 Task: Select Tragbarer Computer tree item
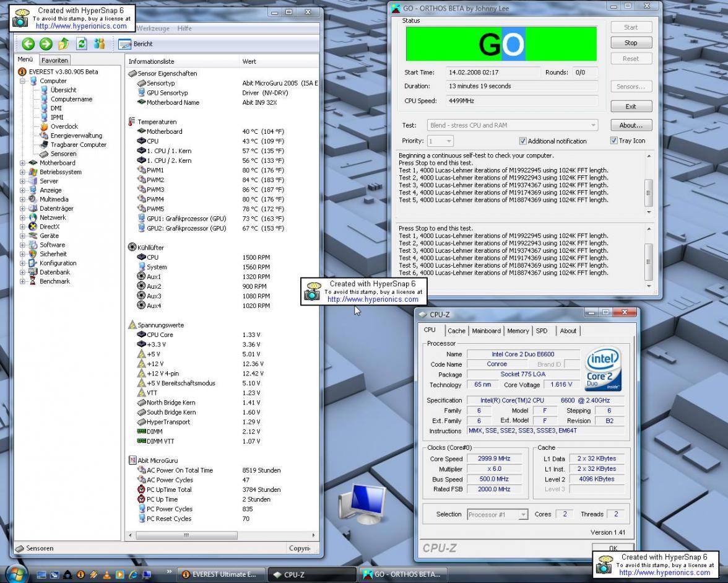coord(79,144)
